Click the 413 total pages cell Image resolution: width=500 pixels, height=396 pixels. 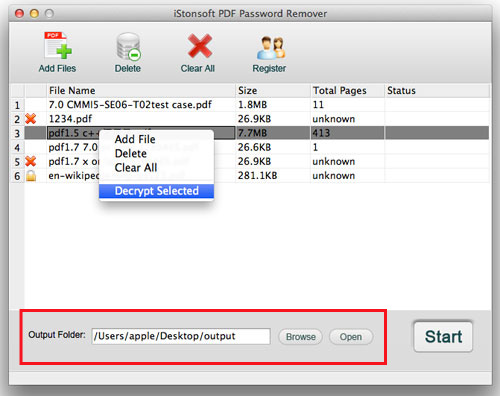(x=347, y=133)
